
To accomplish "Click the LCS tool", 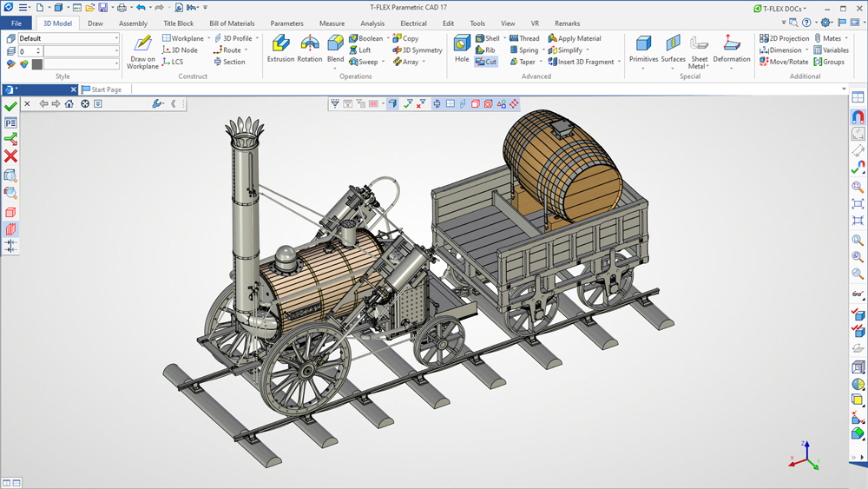I will [173, 62].
